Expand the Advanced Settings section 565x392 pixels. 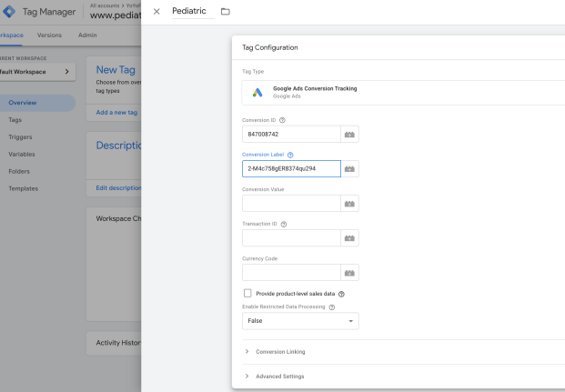(280, 376)
